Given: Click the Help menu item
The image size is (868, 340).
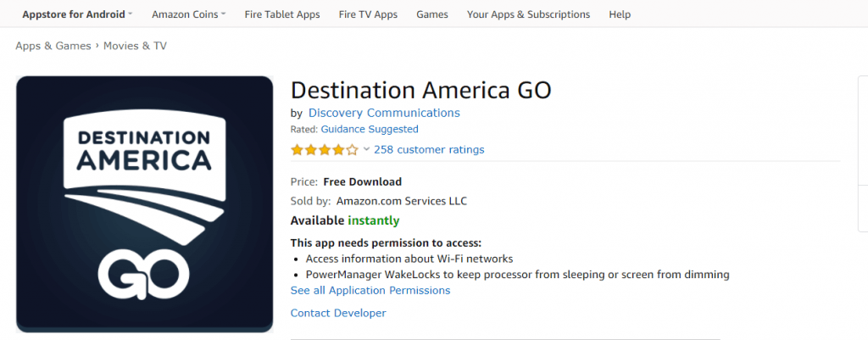Looking at the screenshot, I should click(620, 14).
